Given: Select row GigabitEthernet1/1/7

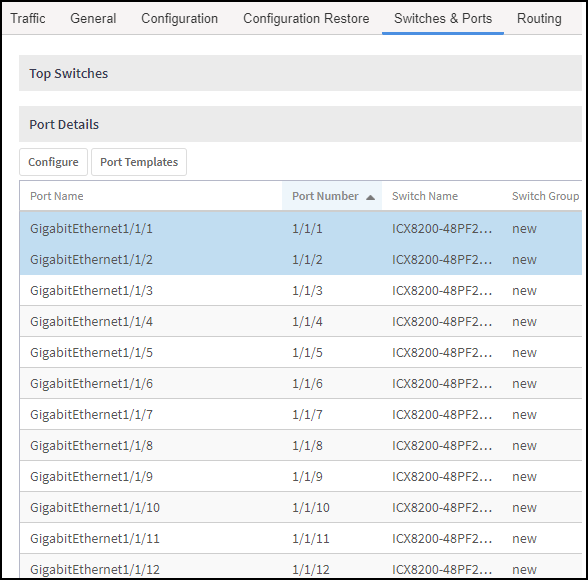Looking at the screenshot, I should click(x=301, y=415).
